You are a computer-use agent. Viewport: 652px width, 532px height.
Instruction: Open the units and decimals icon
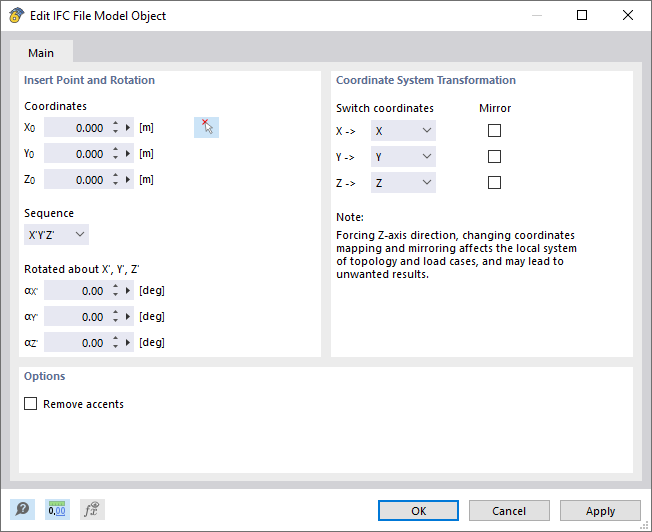pyautogui.click(x=56, y=510)
